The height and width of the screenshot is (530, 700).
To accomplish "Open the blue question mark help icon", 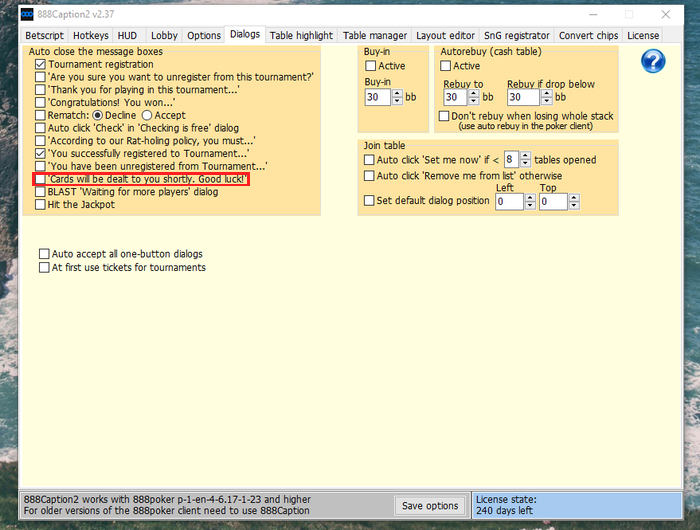I will (x=653, y=61).
